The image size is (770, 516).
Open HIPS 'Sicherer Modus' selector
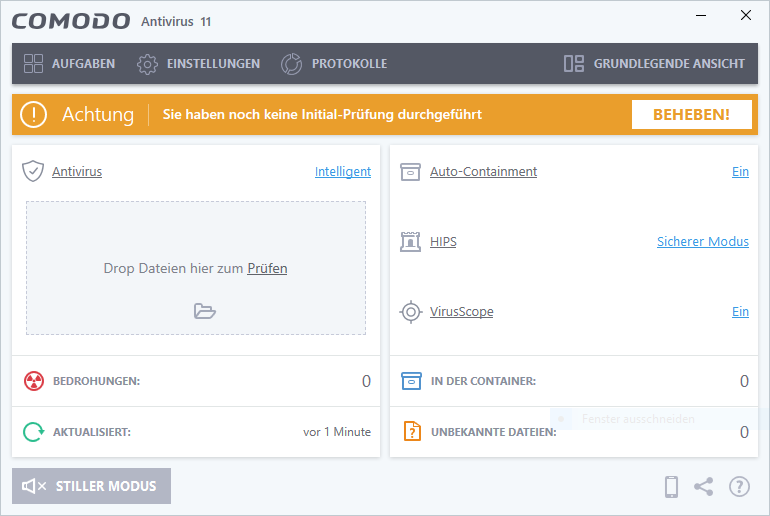pos(702,241)
